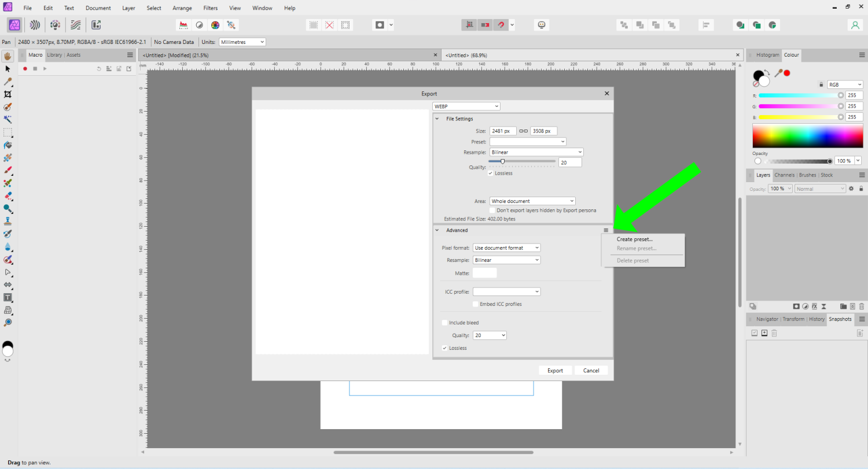Viewport: 868px width, 469px height.
Task: Click the Auto Levels toolbar icon
Action: tap(183, 25)
